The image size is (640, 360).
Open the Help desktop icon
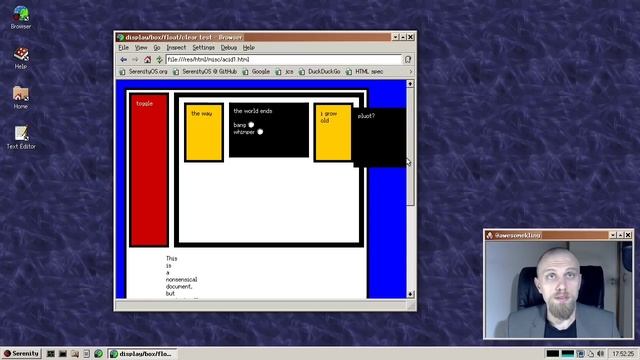pyautogui.click(x=21, y=58)
